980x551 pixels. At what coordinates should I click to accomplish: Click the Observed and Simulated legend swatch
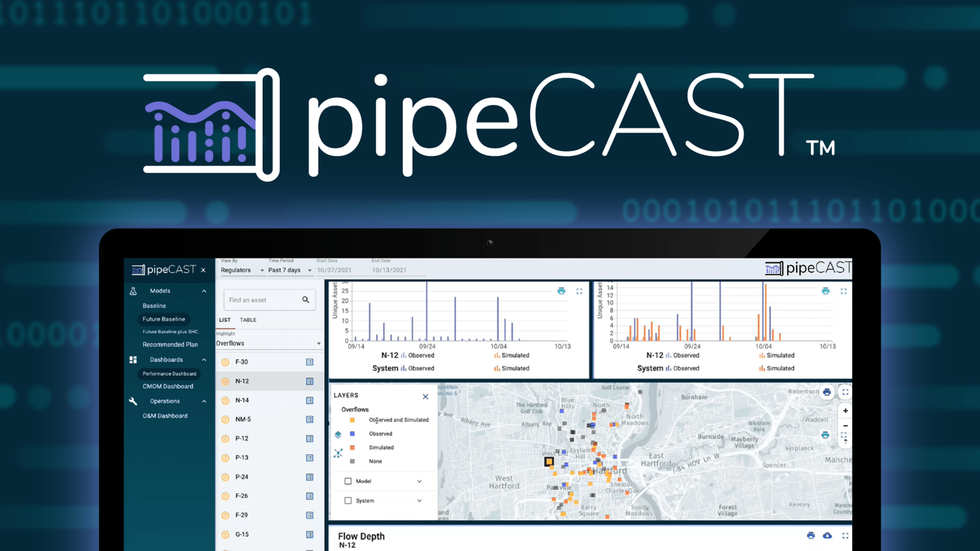pos(352,420)
